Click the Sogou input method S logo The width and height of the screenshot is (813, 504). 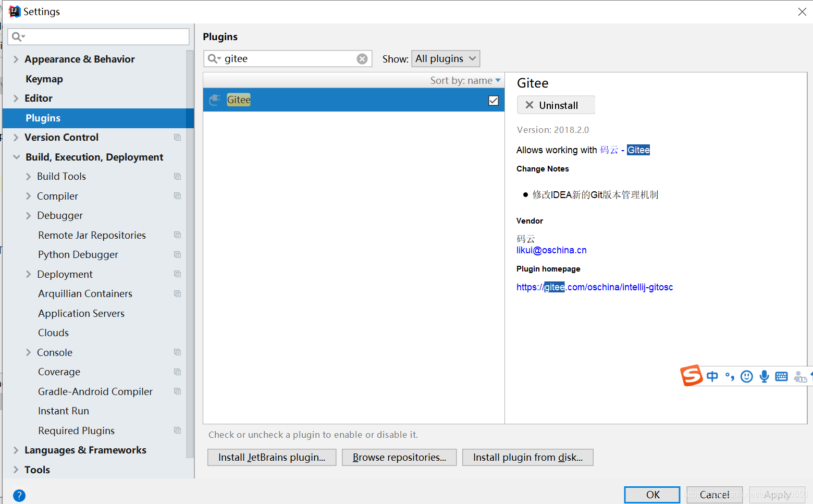point(692,375)
